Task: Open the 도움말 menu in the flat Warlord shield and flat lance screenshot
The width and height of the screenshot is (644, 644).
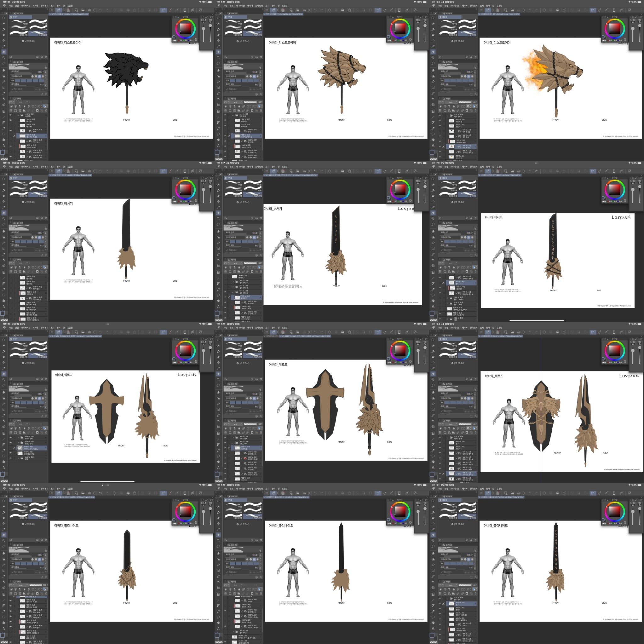Action: (x=70, y=328)
